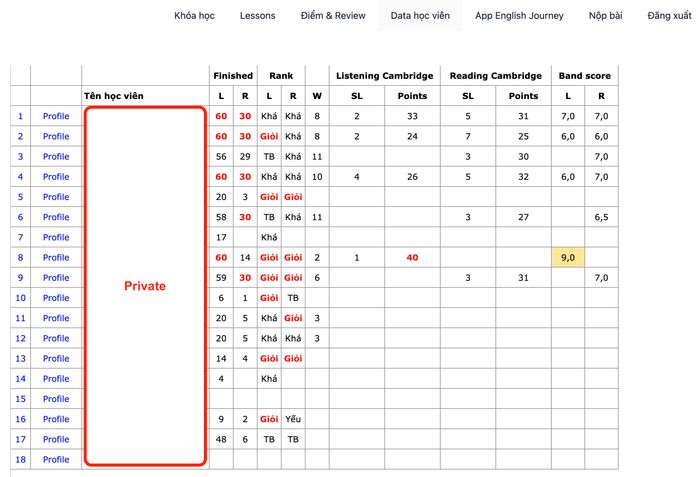
Task: View Profile of student 8
Action: (56, 257)
